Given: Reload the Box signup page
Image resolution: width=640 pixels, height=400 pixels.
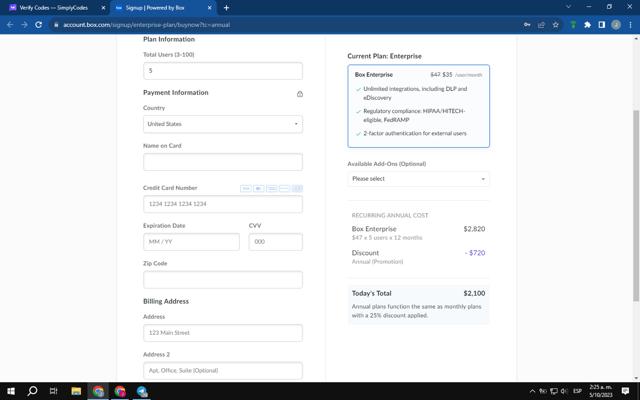Looking at the screenshot, I should click(x=39, y=25).
